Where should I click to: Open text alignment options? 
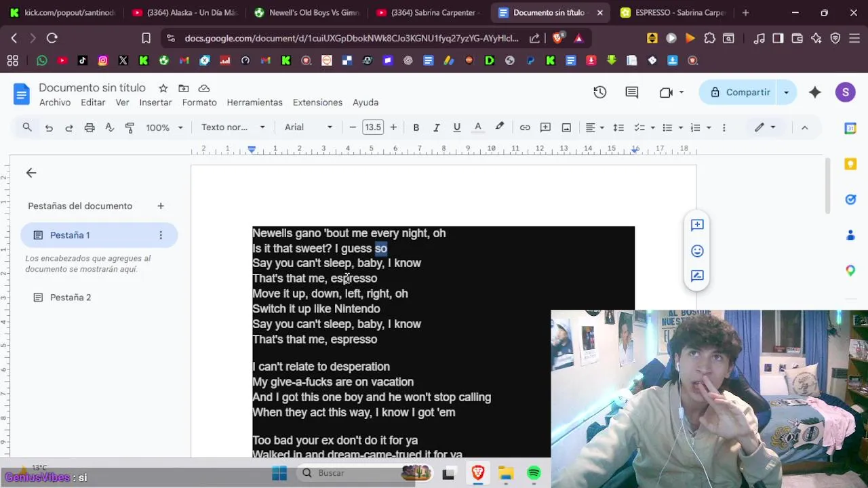coord(595,127)
